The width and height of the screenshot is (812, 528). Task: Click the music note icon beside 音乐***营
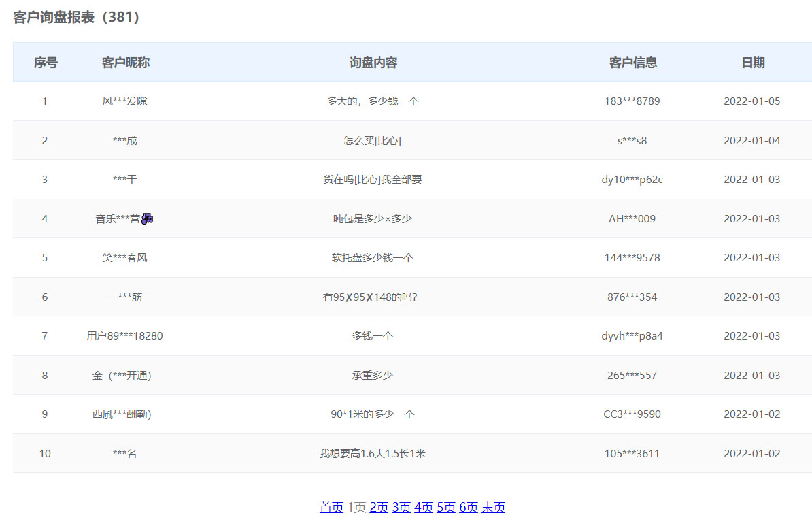(x=148, y=218)
